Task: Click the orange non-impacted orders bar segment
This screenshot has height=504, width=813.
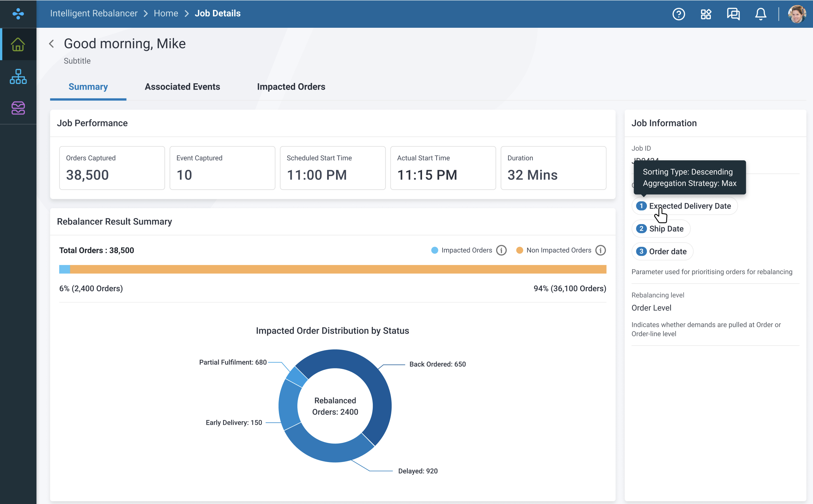Action: pos(338,269)
